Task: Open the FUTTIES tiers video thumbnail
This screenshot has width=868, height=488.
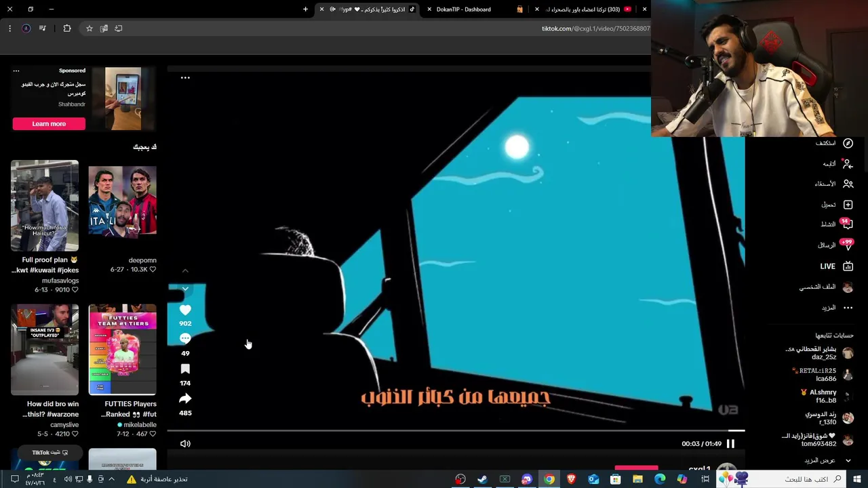Action: [123, 349]
